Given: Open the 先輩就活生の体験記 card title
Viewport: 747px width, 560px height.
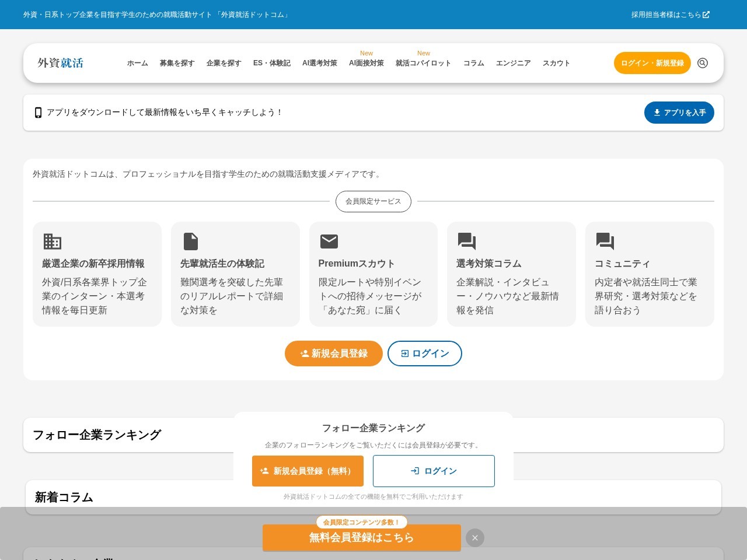Looking at the screenshot, I should (222, 264).
